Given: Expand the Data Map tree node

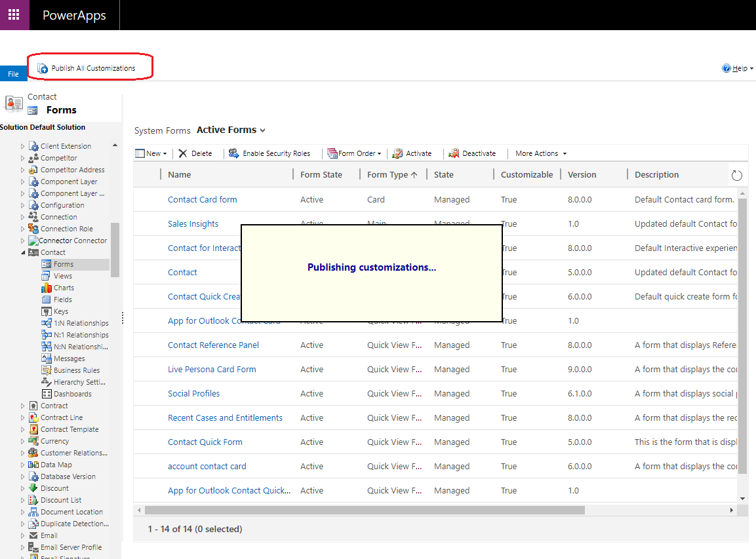Looking at the screenshot, I should [23, 465].
